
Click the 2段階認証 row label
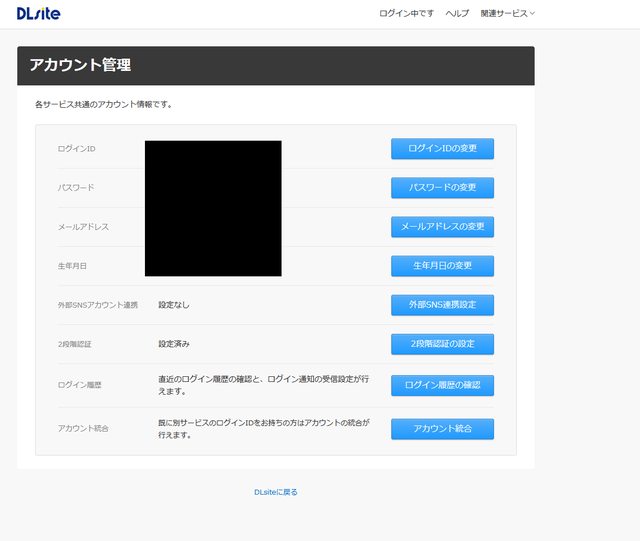(x=74, y=344)
